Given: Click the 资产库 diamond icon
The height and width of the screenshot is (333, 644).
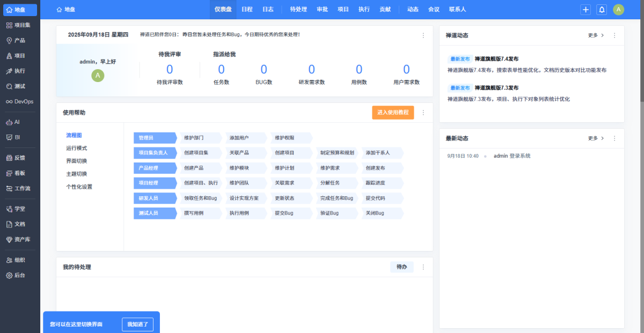Looking at the screenshot, I should click(x=9, y=239).
